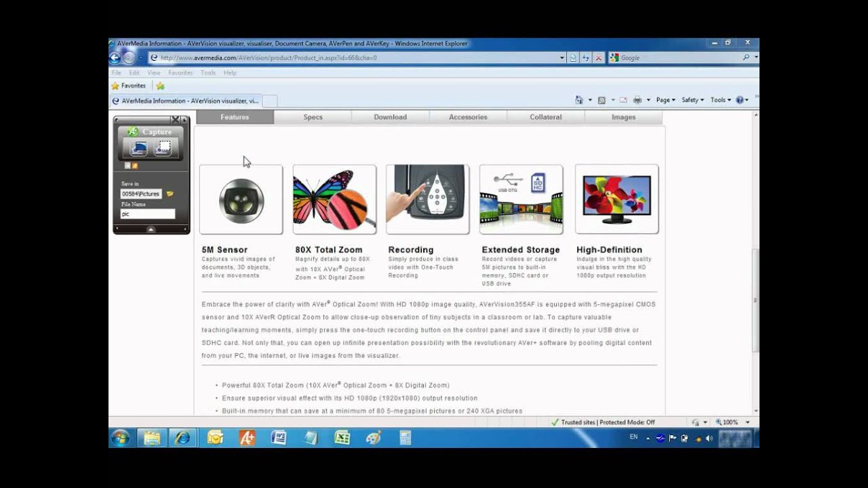Click the Add to Favorites Bar icon
This screenshot has height=488, width=868.
pos(160,86)
